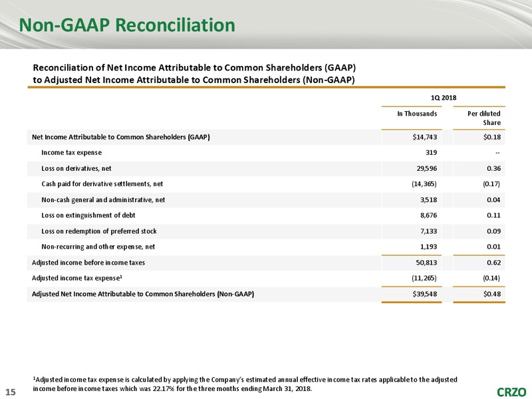
Task: Click the footnote about adjusted income tax expense
Action: (245, 384)
